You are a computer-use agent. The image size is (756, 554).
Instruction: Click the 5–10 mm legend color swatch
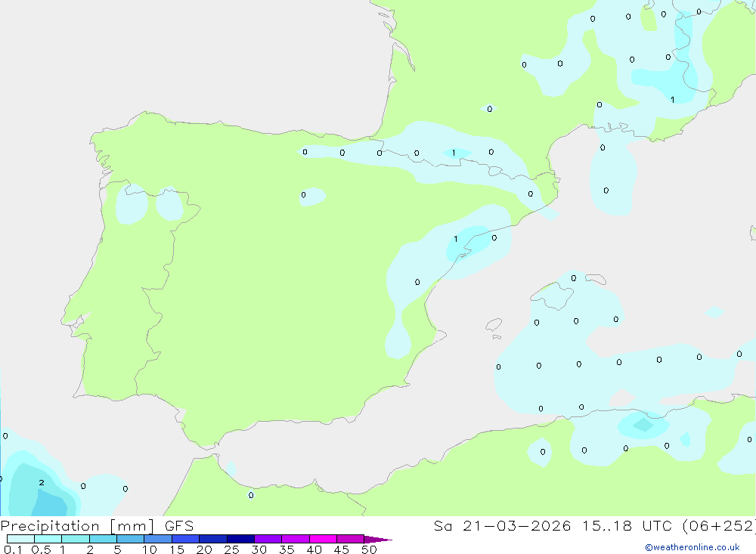coord(131,539)
